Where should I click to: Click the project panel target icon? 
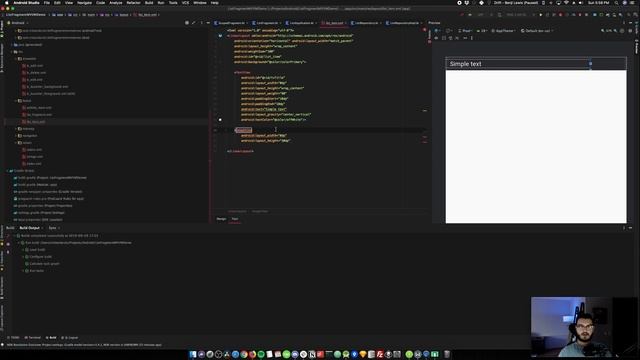[187, 23]
